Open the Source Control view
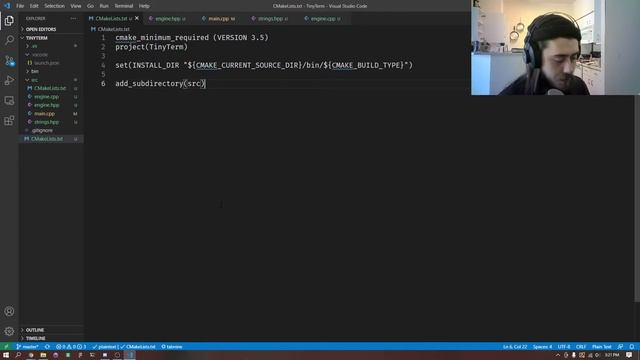 (x=9, y=61)
